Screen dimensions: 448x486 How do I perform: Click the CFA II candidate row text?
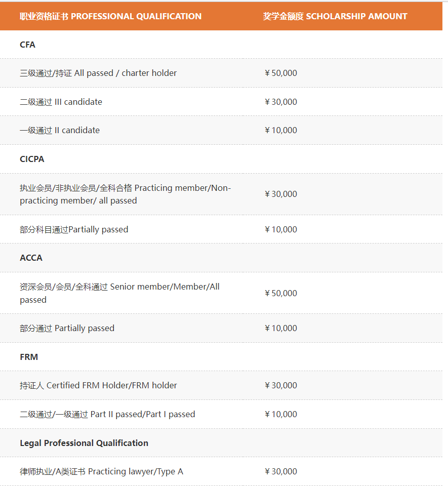(x=60, y=130)
